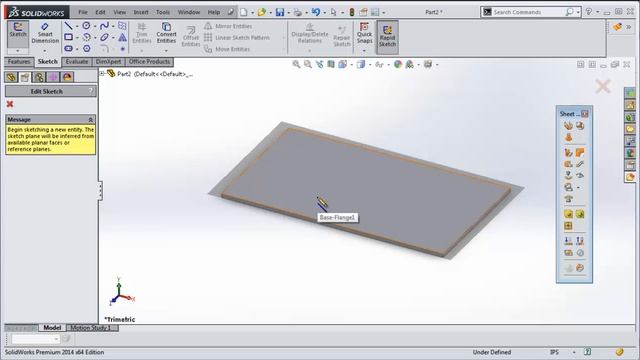
Task: Pin the menu bar with pushpin
Action: click(x=231, y=12)
